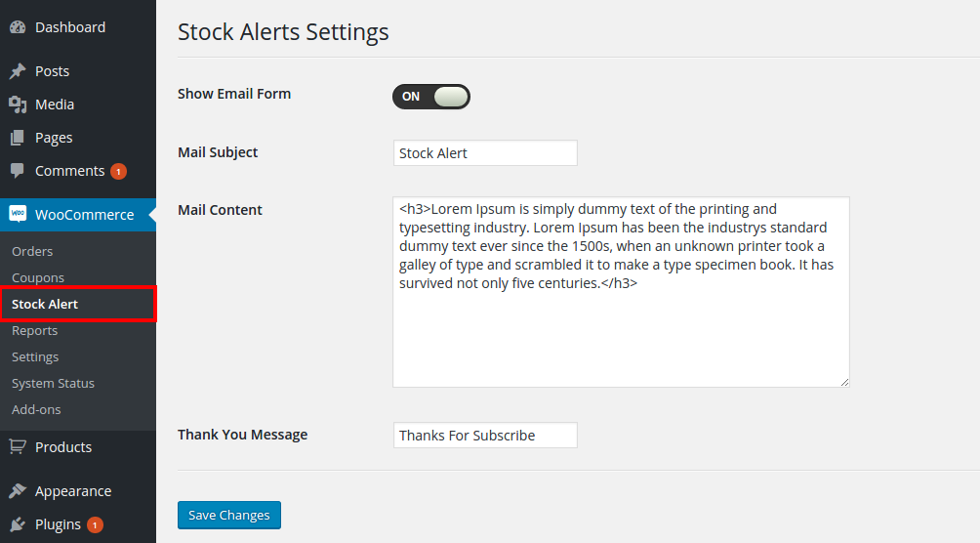980x543 pixels.
Task: Click the Pages document icon
Action: pos(18,138)
